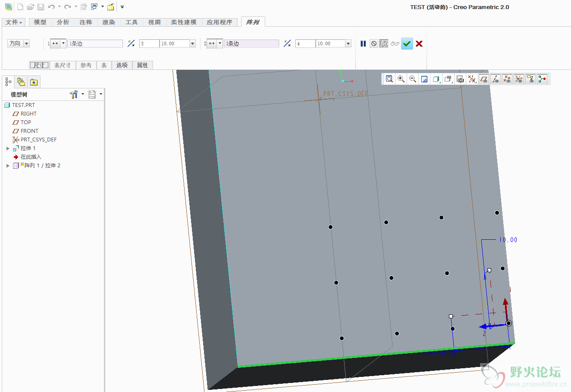571x392 pixels.
Task: Click the Zoom Out magnifier
Action: point(413,79)
